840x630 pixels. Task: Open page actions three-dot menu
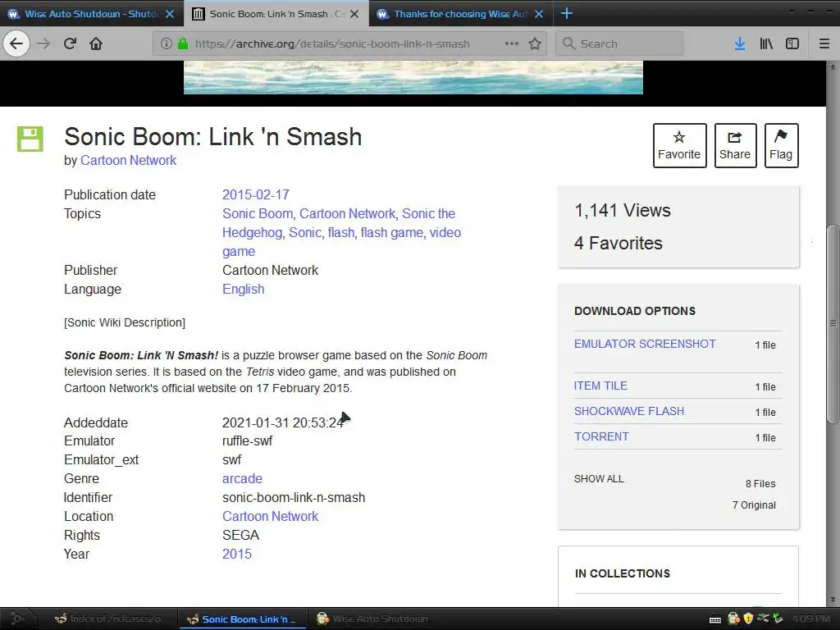coord(512,43)
